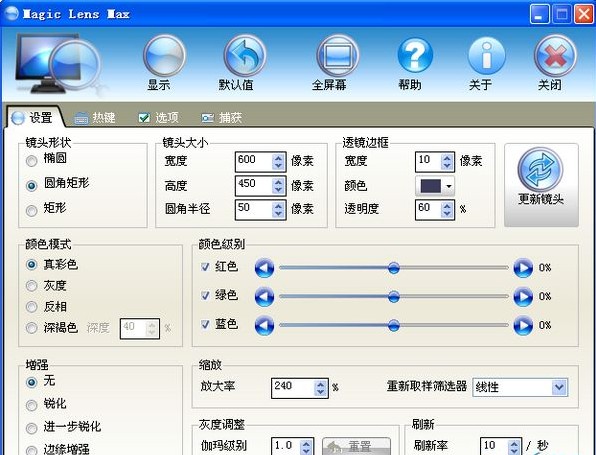Click left arrow to decrease 红色 level

(x=265, y=268)
